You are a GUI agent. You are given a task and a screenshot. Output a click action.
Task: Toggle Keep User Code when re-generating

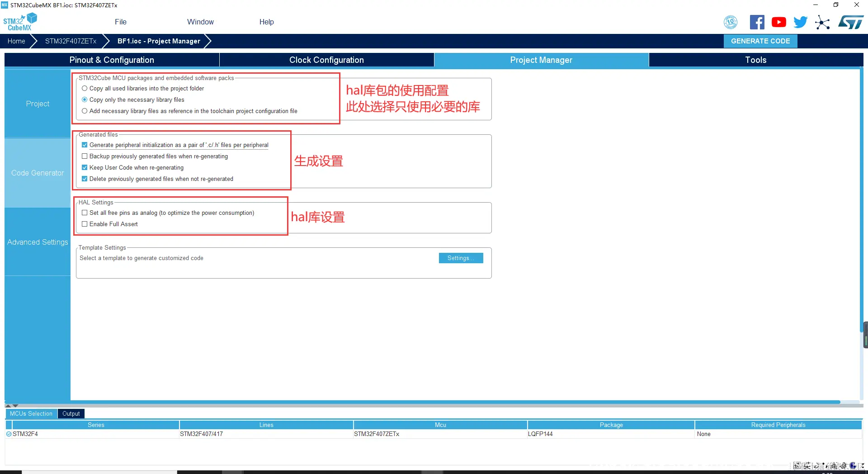click(x=85, y=167)
